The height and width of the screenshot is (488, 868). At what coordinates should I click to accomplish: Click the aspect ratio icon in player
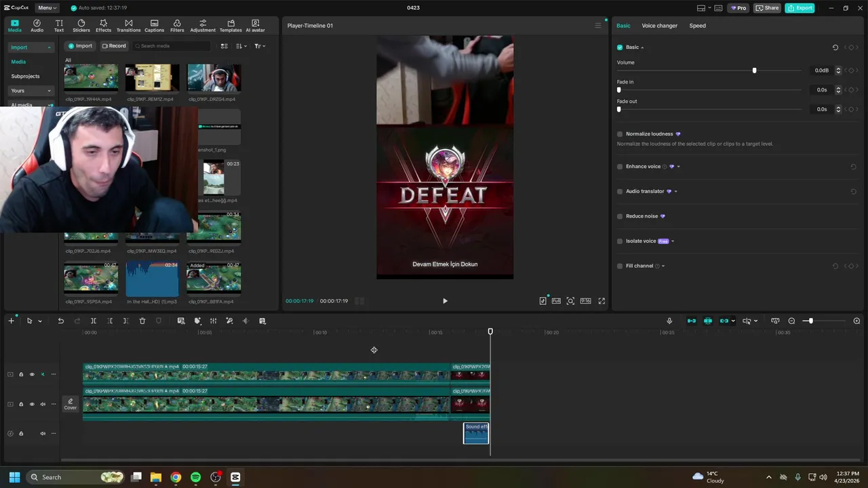click(585, 301)
